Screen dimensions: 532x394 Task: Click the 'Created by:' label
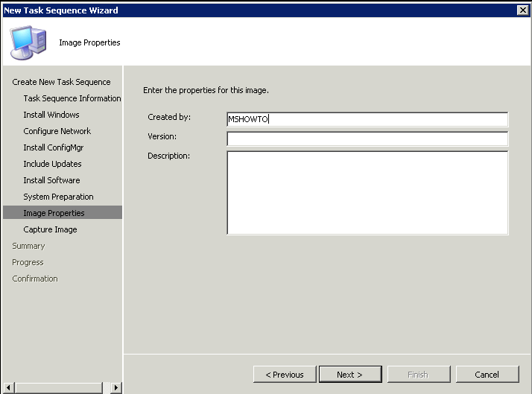pos(169,117)
